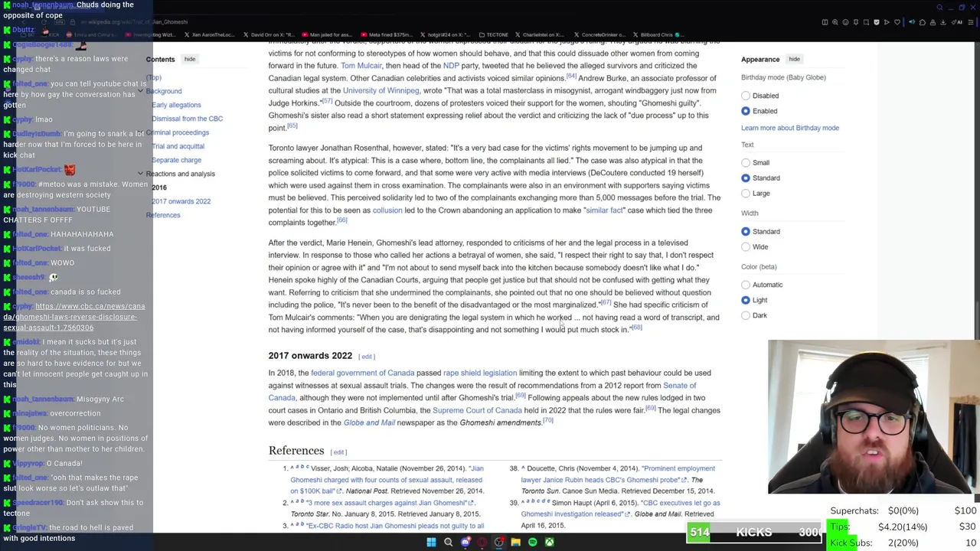This screenshot has width=980, height=551.
Task: Jump to '2017 onwards 2022' in Contents
Action: point(181,201)
